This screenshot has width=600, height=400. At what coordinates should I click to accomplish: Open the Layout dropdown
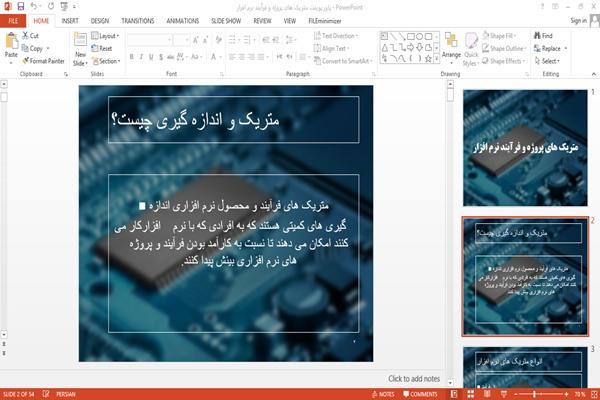[105, 36]
